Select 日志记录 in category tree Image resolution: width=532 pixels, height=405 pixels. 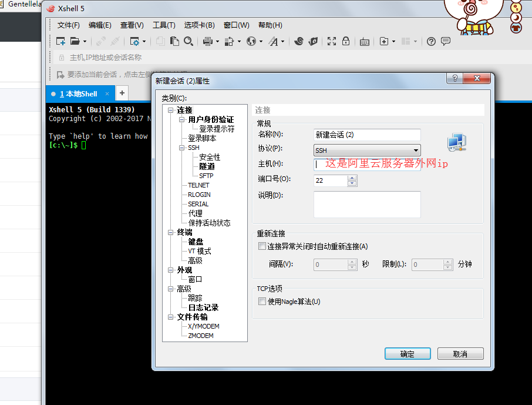pos(203,307)
